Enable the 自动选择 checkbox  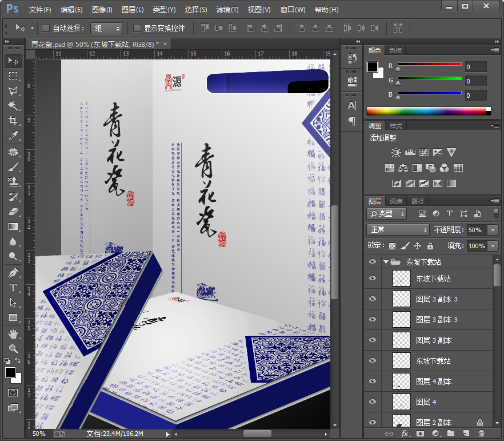pyautogui.click(x=46, y=28)
